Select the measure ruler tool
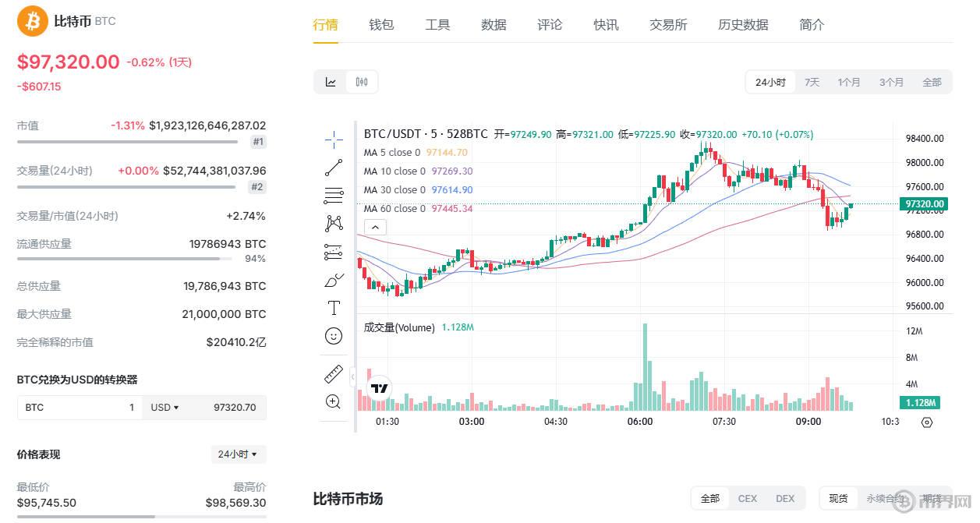Viewport: 980px width, 523px height. point(334,373)
